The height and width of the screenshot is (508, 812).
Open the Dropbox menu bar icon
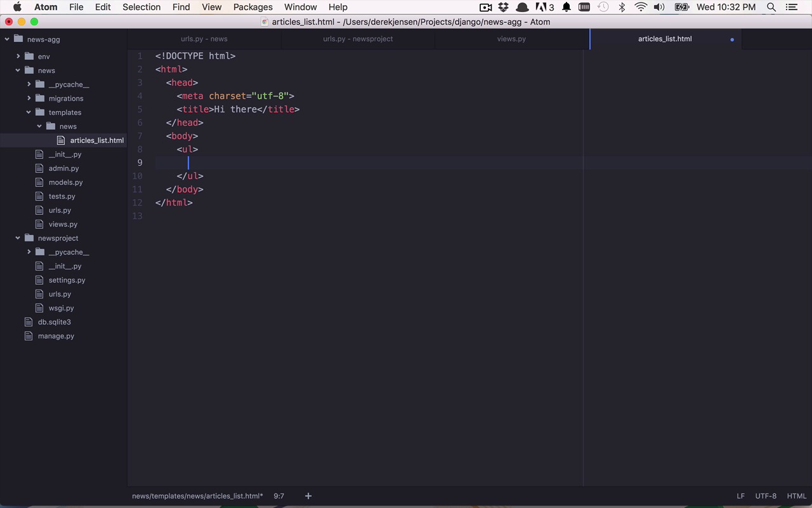click(x=503, y=7)
